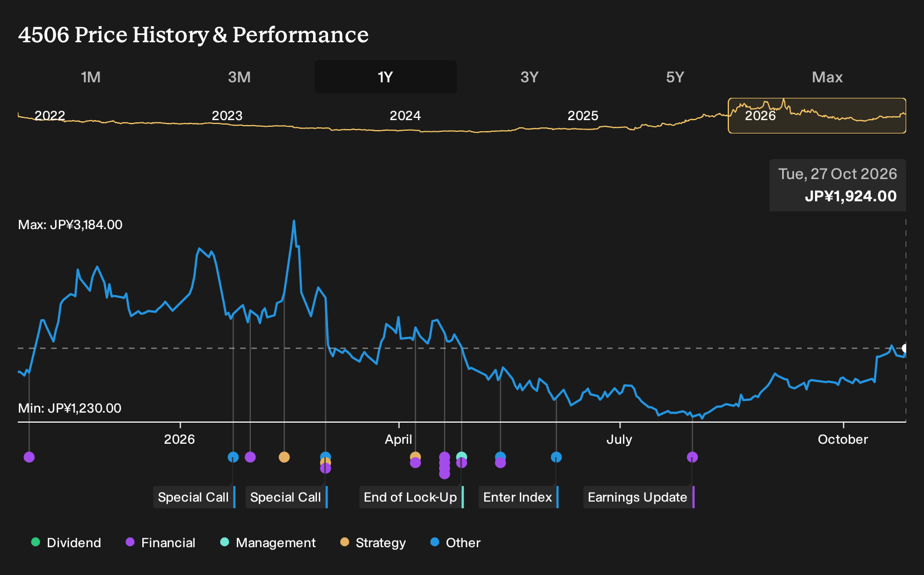Click the April label on the x-axis
Image resolution: width=924 pixels, height=575 pixels.
point(399,439)
